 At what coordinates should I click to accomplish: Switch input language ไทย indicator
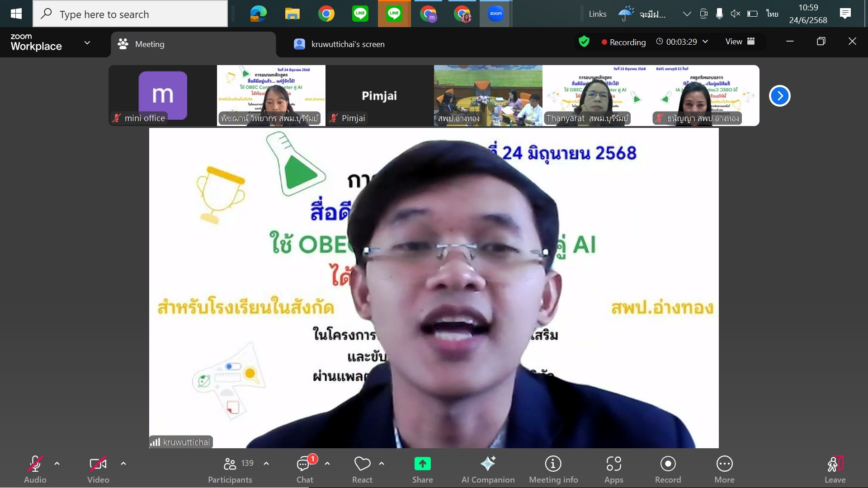pos(772,14)
